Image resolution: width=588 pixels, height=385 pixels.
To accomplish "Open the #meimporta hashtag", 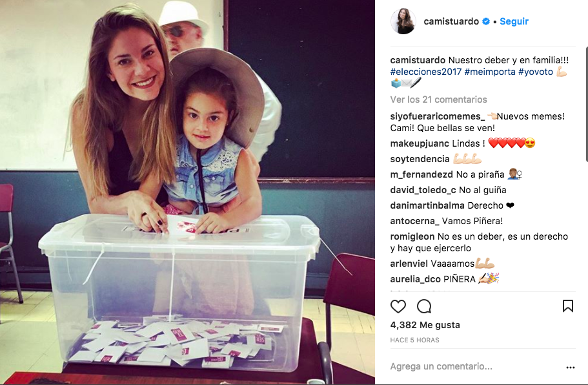I will click(x=490, y=72).
